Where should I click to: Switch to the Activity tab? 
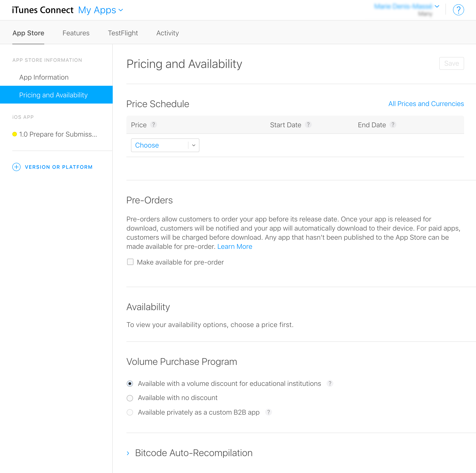coord(167,33)
